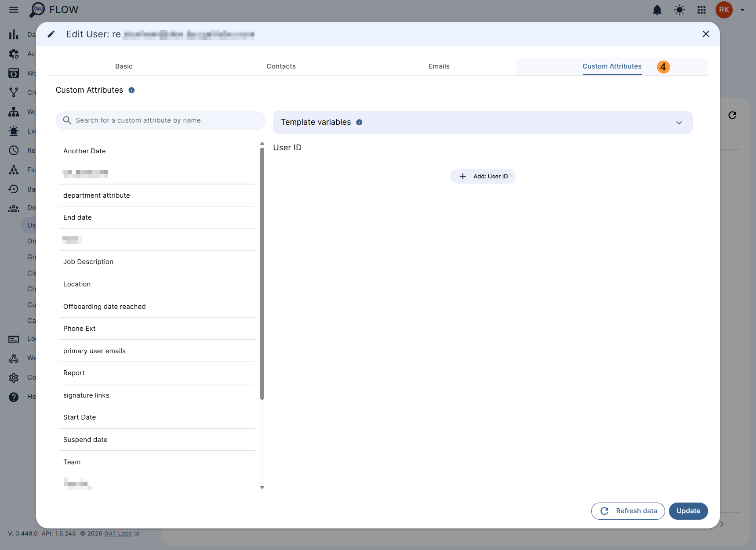Image resolution: width=756 pixels, height=550 pixels.
Task: Switch to the Basic tab
Action: (x=124, y=66)
